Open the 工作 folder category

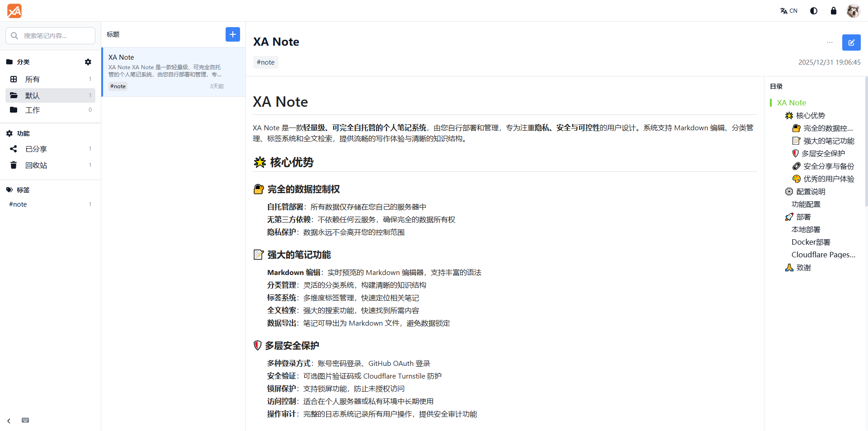tap(33, 110)
